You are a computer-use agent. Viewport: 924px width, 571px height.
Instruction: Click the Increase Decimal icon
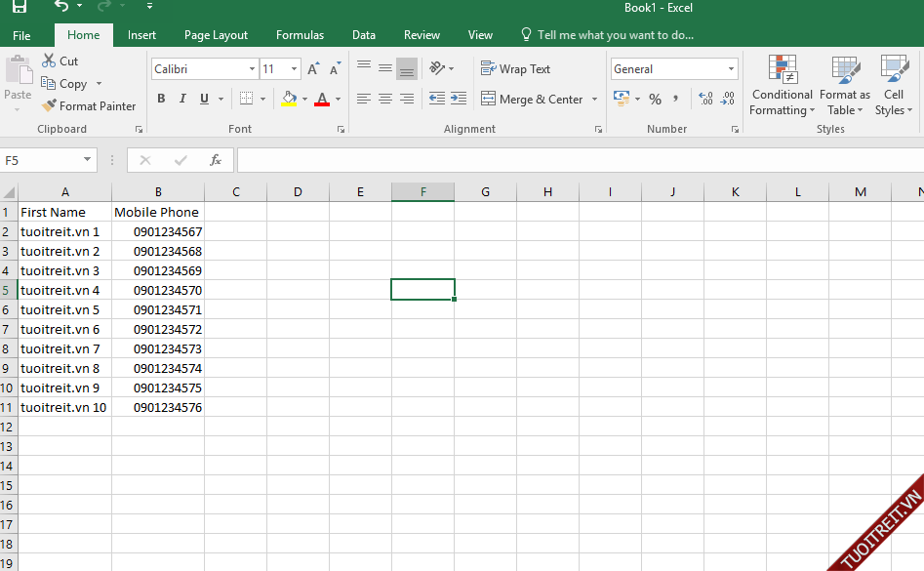click(705, 99)
